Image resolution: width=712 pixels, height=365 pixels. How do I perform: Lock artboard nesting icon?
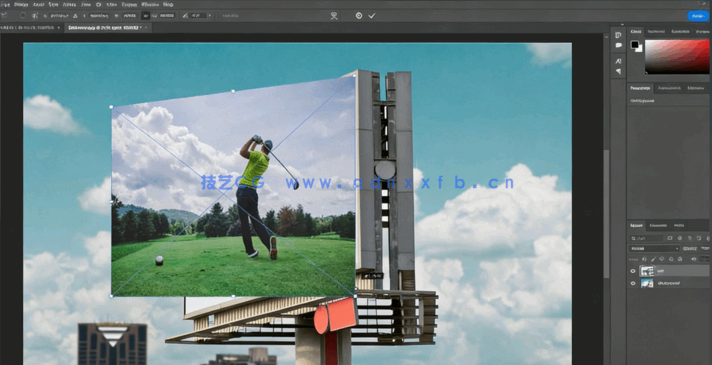(x=671, y=259)
